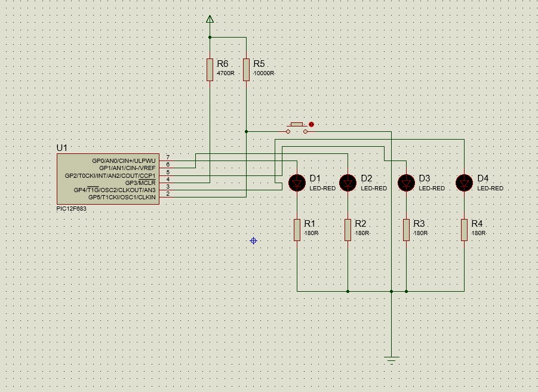538x392 pixels.
Task: Select the U1 reference label
Action: click(x=62, y=147)
